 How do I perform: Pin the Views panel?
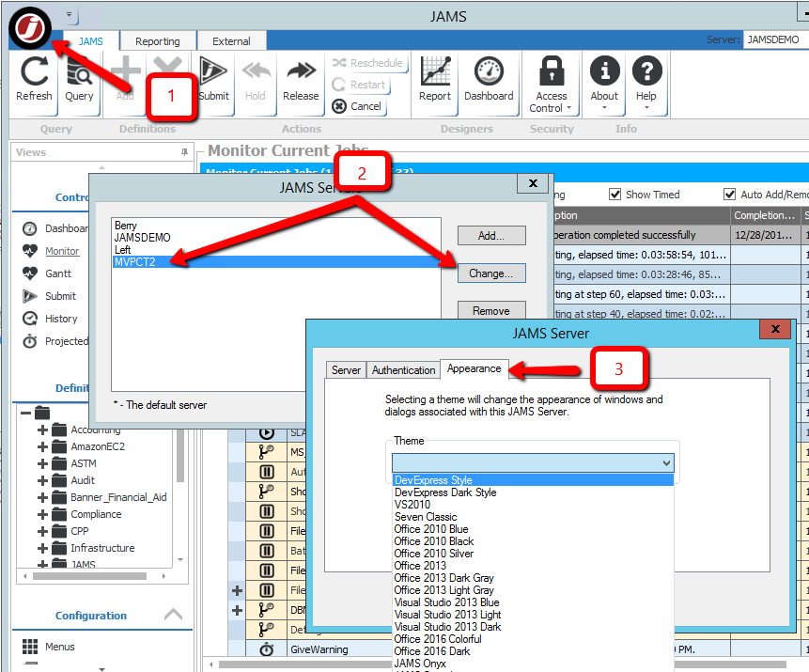[184, 151]
